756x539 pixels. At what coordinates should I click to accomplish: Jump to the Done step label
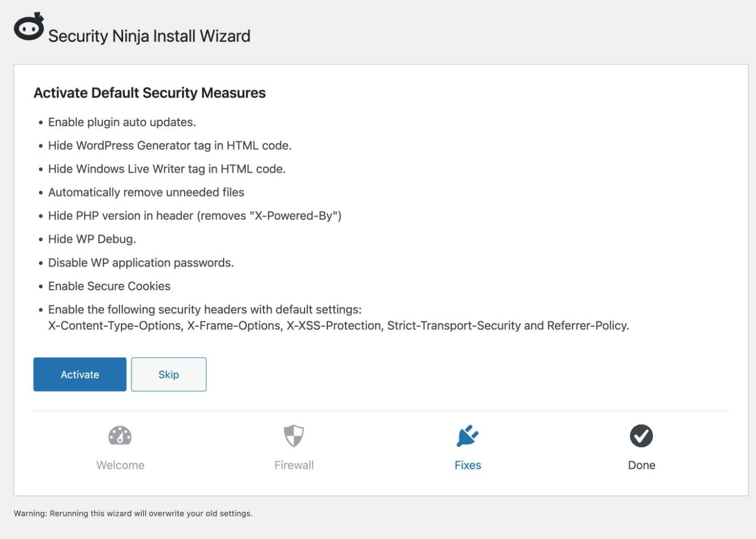point(642,465)
